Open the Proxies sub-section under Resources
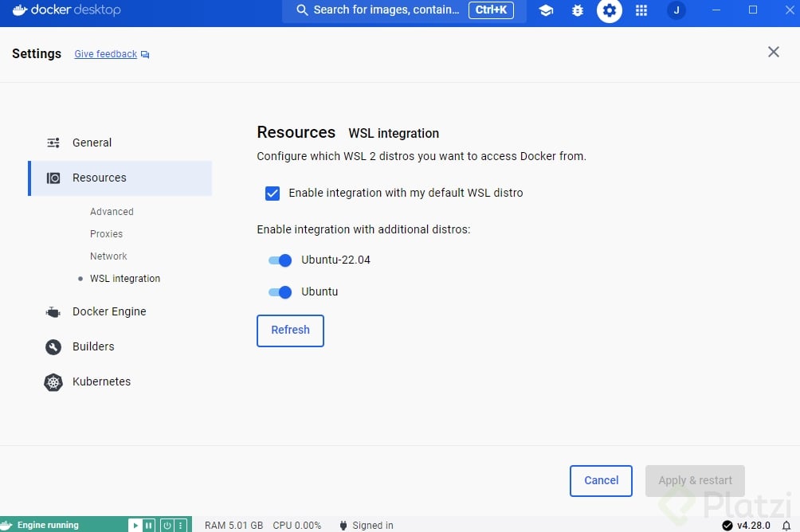This screenshot has height=532, width=800. [x=106, y=234]
